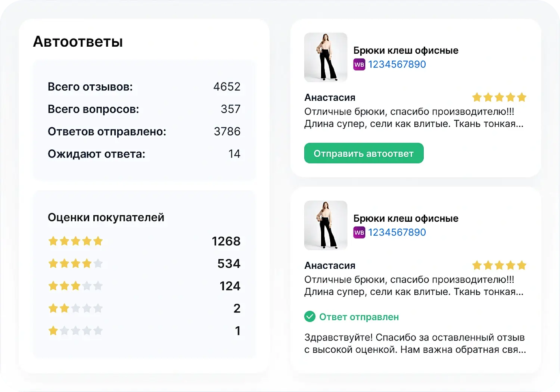Viewport: 560px width, 392px height.
Task: Click the WB badge on the second review card
Action: coord(359,232)
